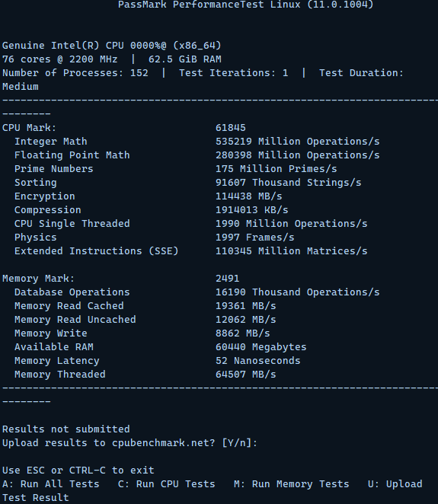
Task: Click the '1990 Million Operations/s' value
Action: coord(291,224)
